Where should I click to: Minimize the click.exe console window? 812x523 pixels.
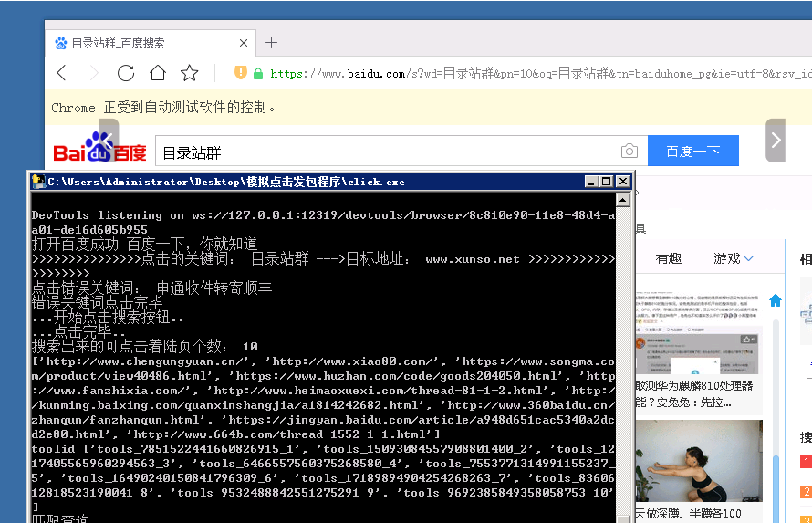coord(591,182)
